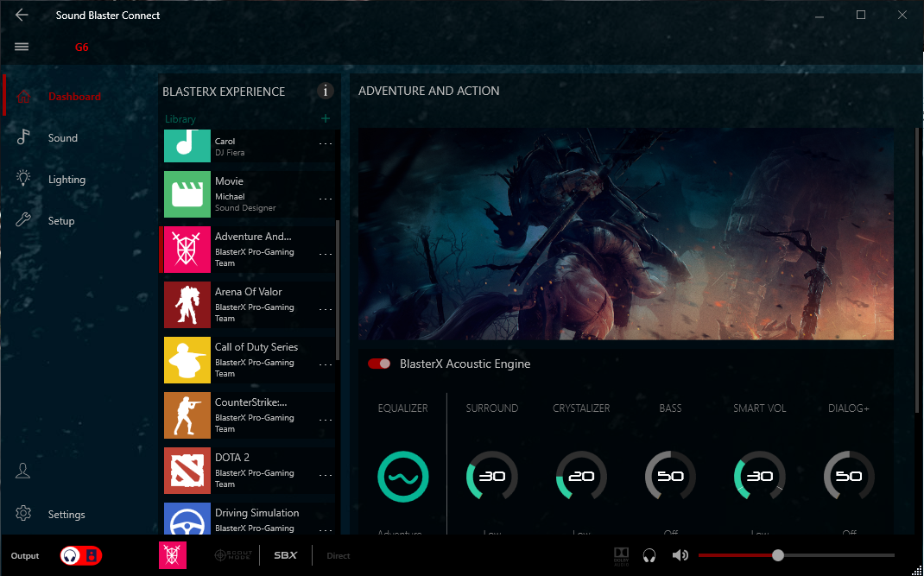Screen dimensions: 924x576
Task: Click the ADVENTURE AND ACTION heading
Action: (429, 91)
